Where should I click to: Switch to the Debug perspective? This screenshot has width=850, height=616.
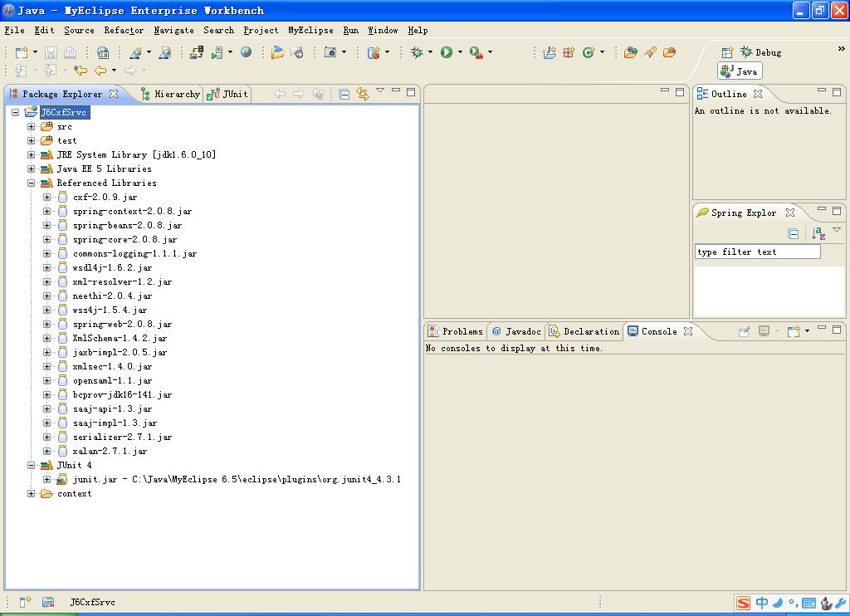pos(760,52)
